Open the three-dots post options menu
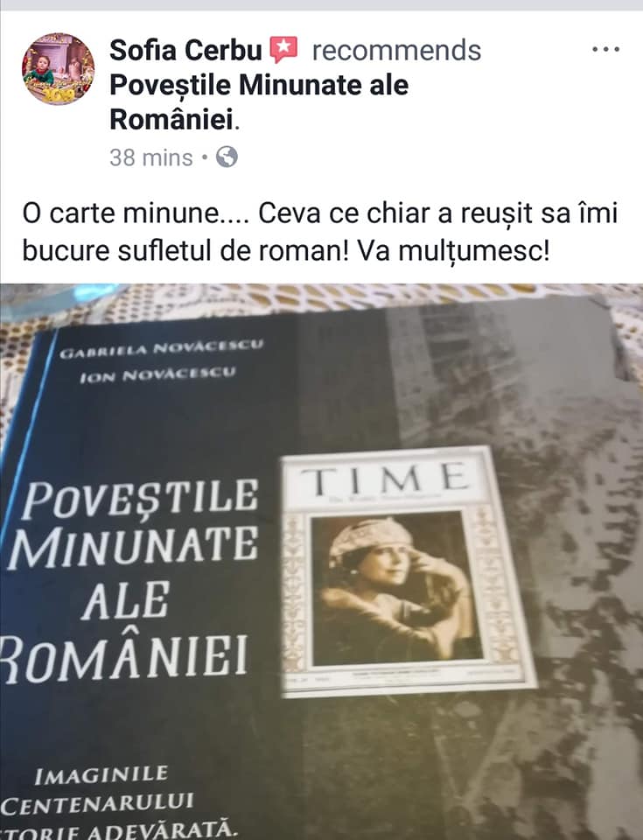Image resolution: width=643 pixels, height=840 pixels. (606, 49)
